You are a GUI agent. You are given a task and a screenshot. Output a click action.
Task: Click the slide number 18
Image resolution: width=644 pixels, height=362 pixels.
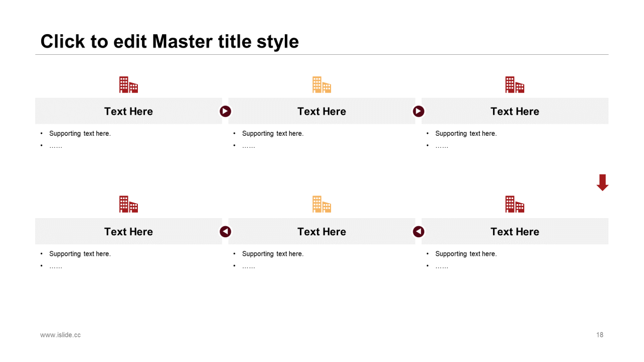600,335
